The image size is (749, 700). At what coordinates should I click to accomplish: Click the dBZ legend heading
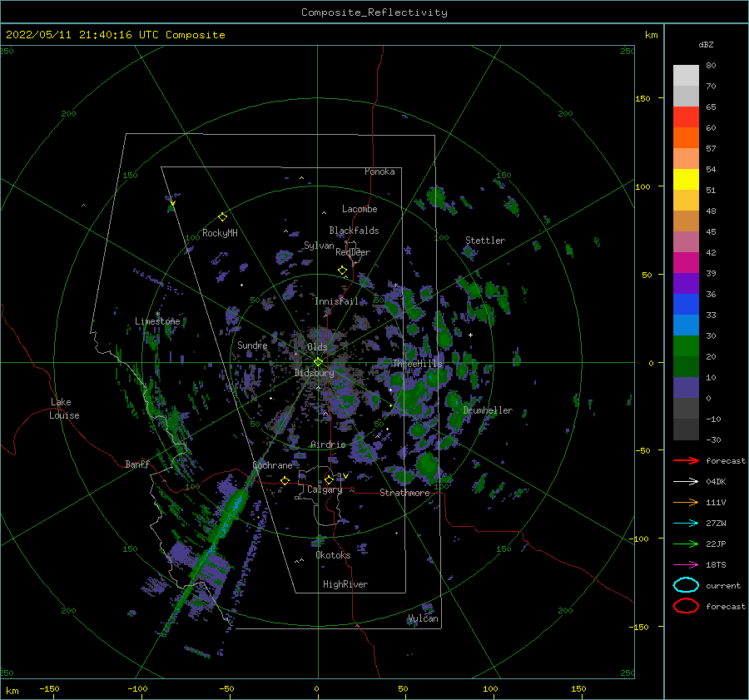pyautogui.click(x=706, y=45)
